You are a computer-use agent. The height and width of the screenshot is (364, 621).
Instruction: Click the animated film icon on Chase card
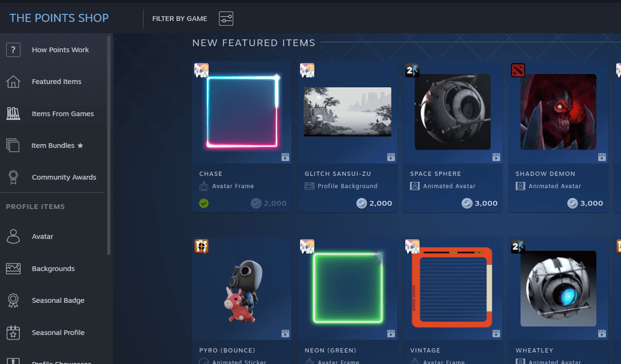pyautogui.click(x=285, y=157)
